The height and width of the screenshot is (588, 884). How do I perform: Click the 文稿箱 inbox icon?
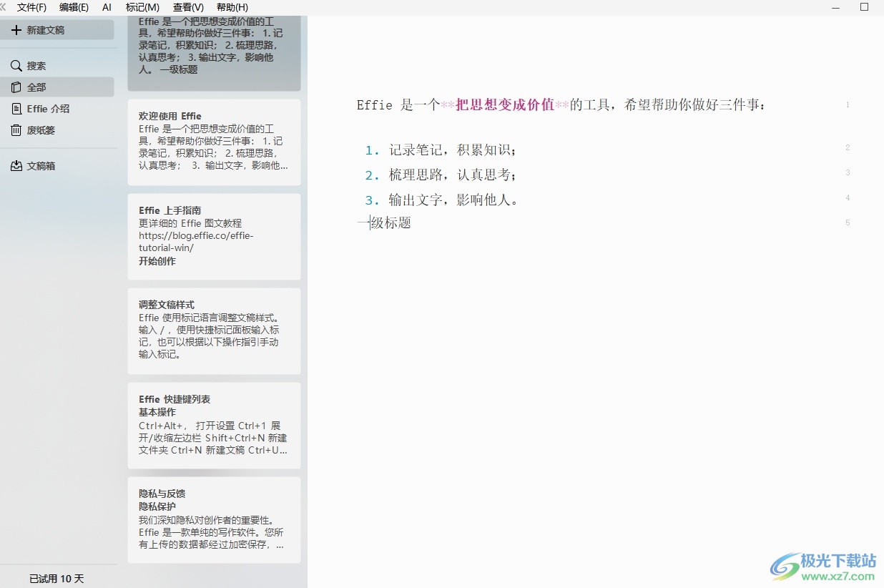(16, 166)
